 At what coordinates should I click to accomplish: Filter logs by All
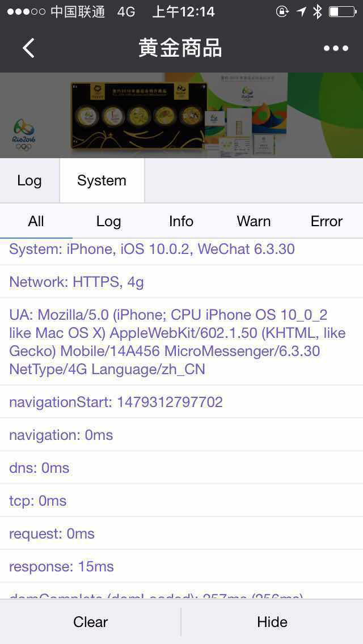[x=36, y=221]
